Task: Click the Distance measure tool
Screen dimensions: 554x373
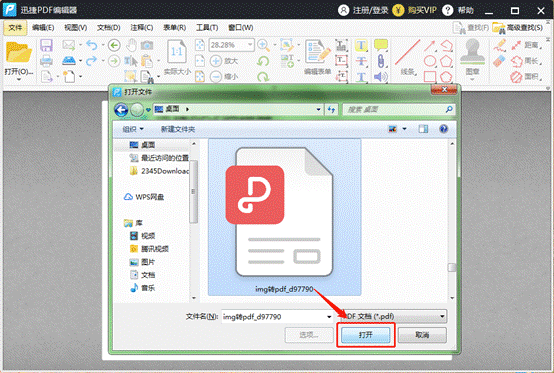Action: click(526, 45)
